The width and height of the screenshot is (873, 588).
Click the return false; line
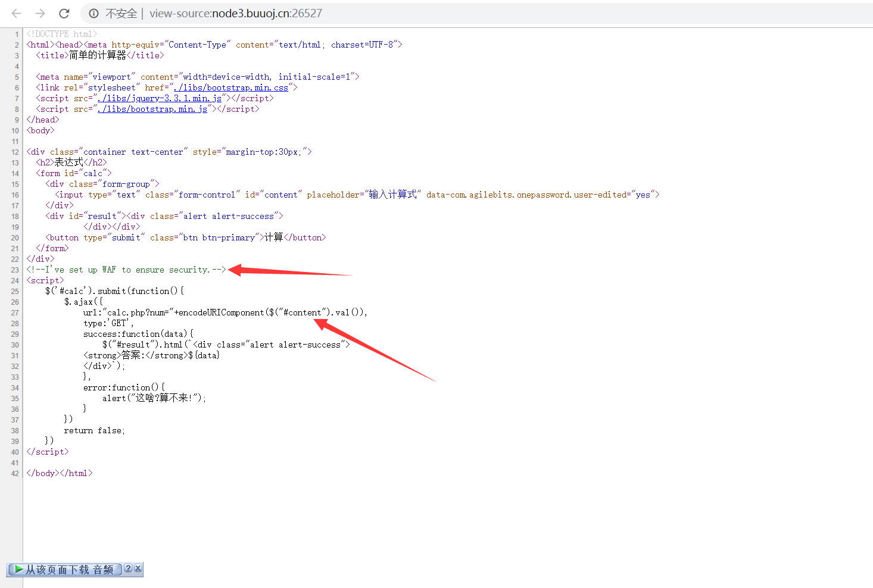point(95,430)
